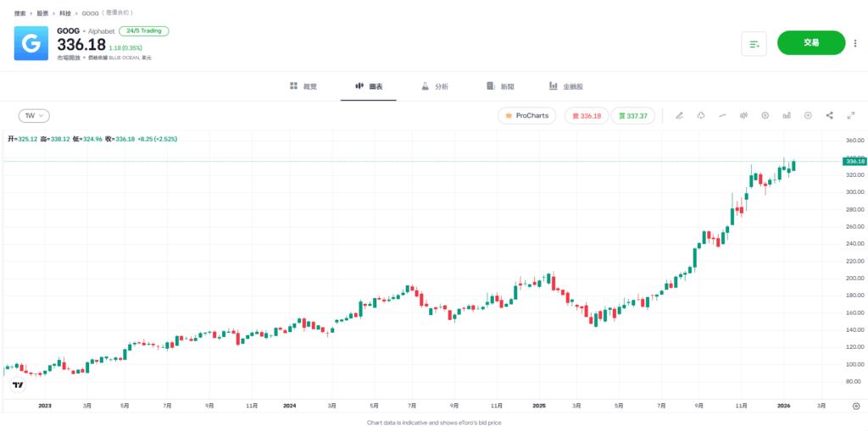Open the bar chart indicators icon
The width and height of the screenshot is (868, 431).
[x=787, y=115]
